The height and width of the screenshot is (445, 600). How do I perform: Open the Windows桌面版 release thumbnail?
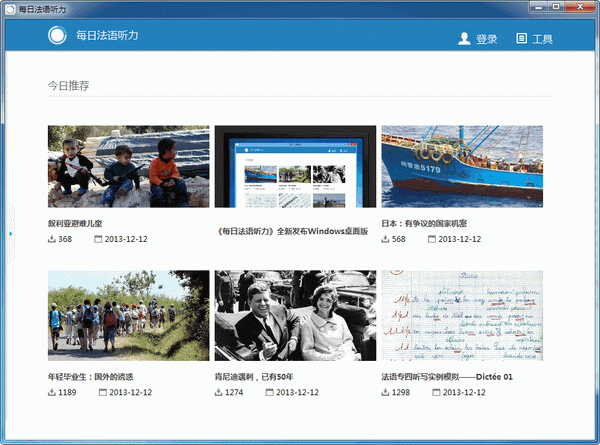click(x=295, y=166)
